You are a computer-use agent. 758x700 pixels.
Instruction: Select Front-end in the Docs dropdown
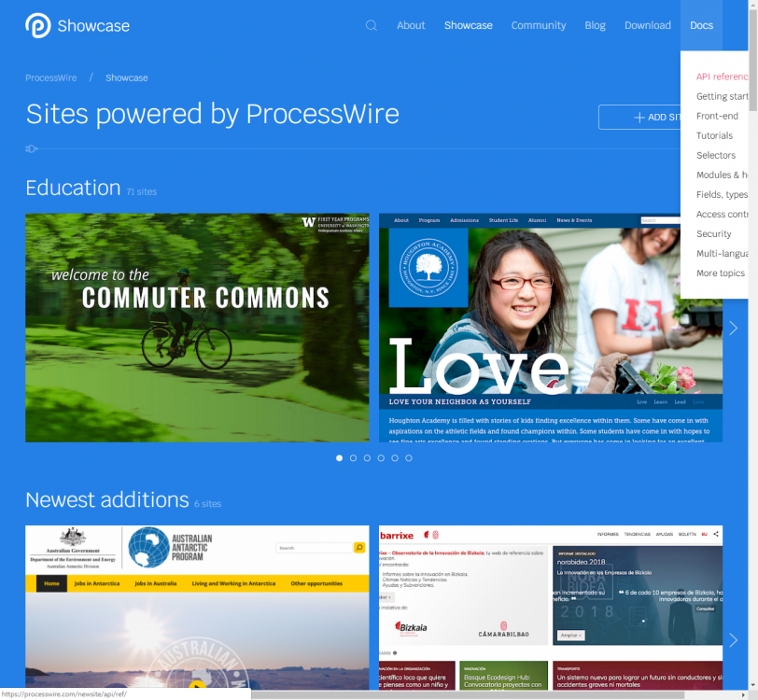[x=717, y=116]
